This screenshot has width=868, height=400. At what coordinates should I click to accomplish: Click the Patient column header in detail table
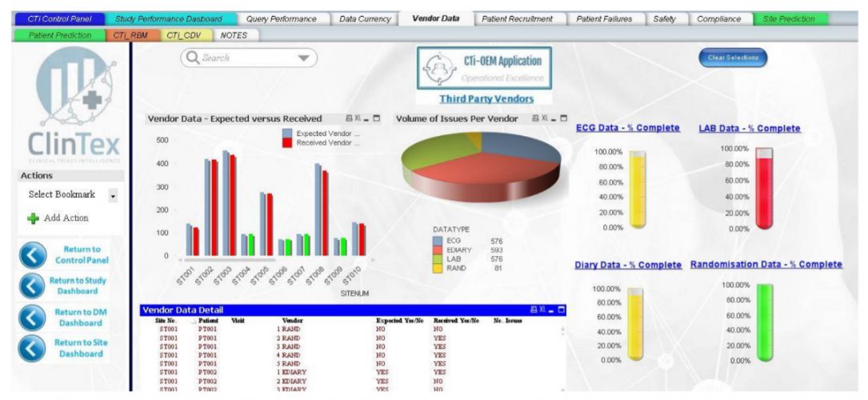point(208,320)
